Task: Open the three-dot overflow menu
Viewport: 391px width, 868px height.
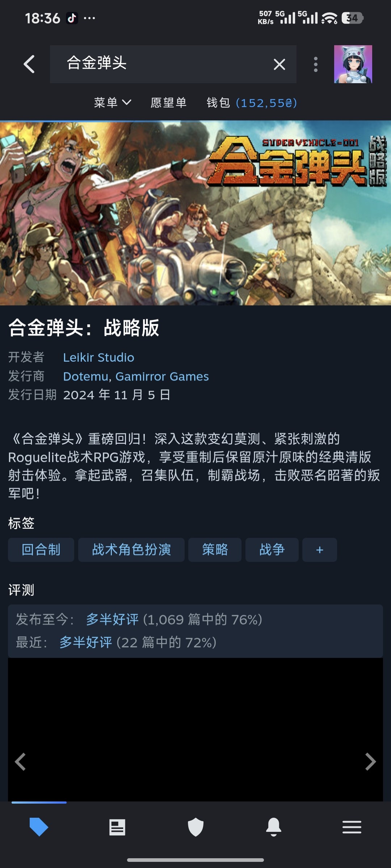Action: pyautogui.click(x=316, y=64)
